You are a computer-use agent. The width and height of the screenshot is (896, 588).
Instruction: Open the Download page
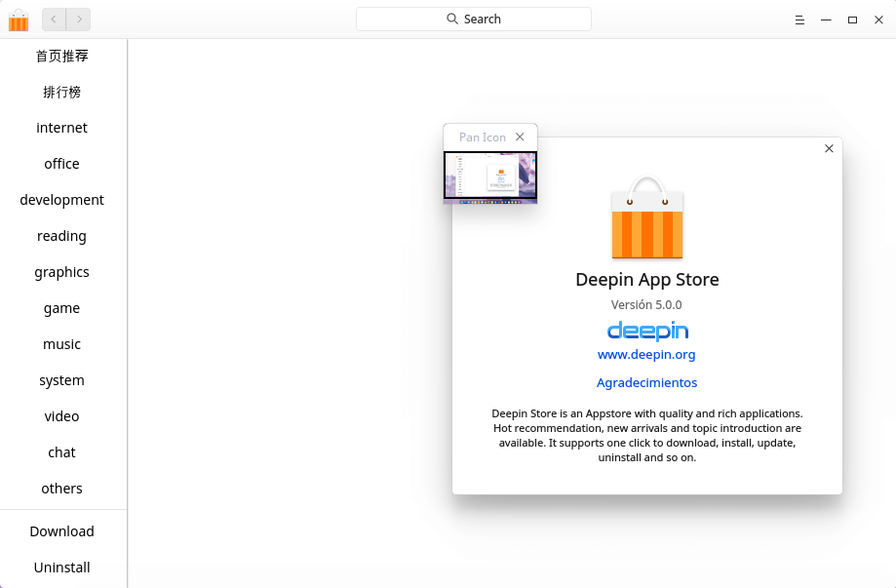61,531
